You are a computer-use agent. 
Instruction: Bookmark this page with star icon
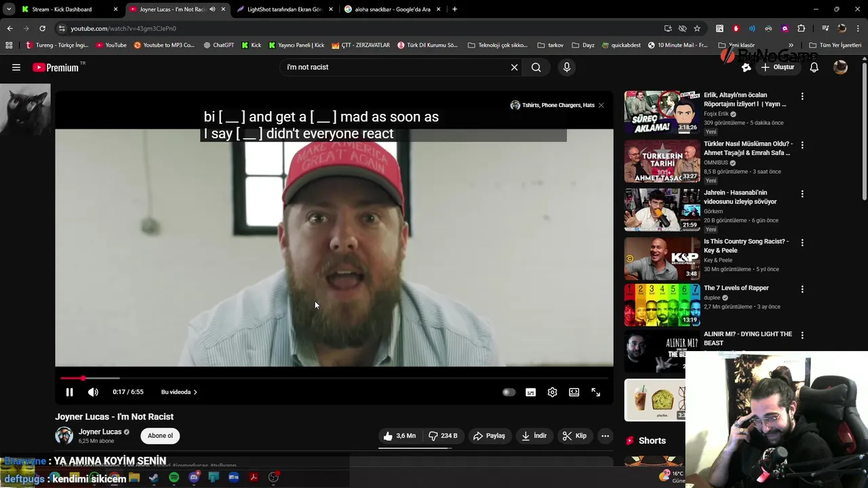(x=696, y=28)
